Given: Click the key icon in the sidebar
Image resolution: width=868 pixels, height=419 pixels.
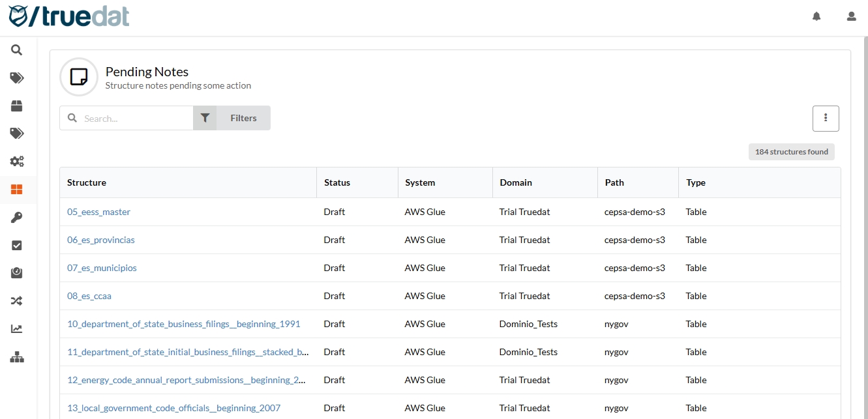Looking at the screenshot, I should click(x=17, y=218).
